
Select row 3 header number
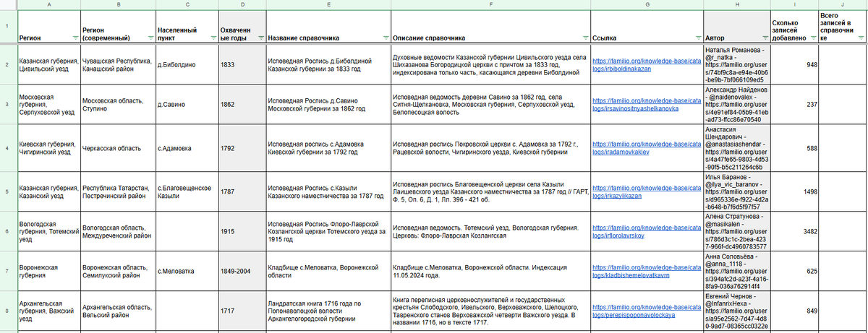point(8,104)
